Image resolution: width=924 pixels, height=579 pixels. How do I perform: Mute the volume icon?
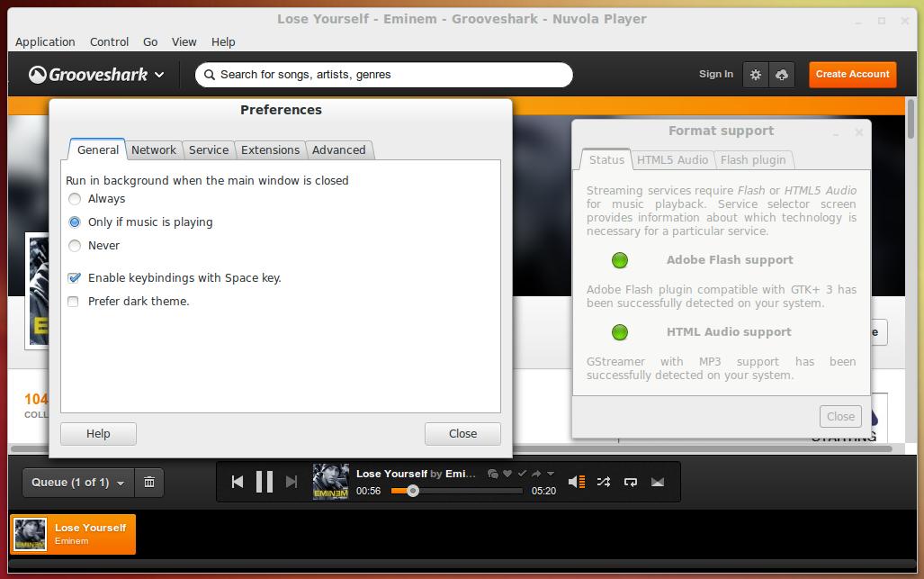click(577, 482)
